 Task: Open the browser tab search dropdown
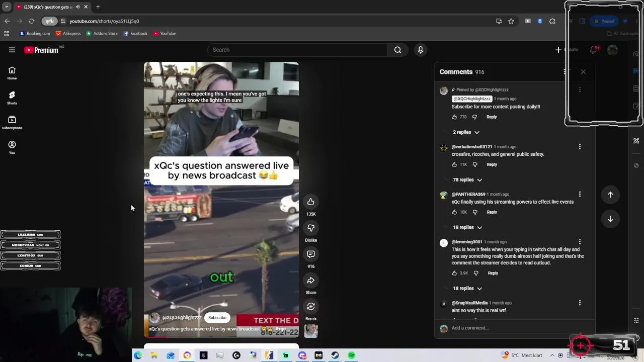tap(7, 7)
